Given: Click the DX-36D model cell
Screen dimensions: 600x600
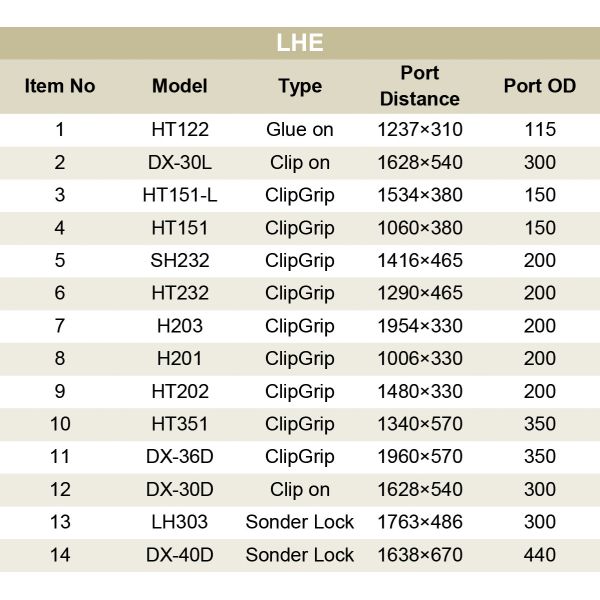Looking at the screenshot, I should click(180, 457).
